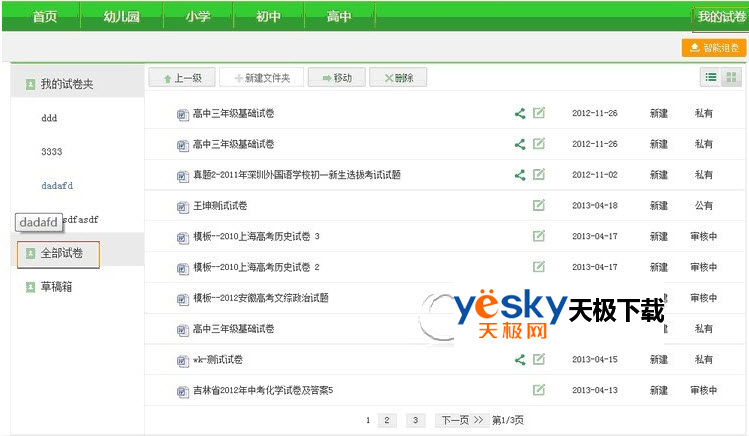This screenshot has width=749, height=436.
Task: Click date 2013-04-18
Action: coord(595,206)
